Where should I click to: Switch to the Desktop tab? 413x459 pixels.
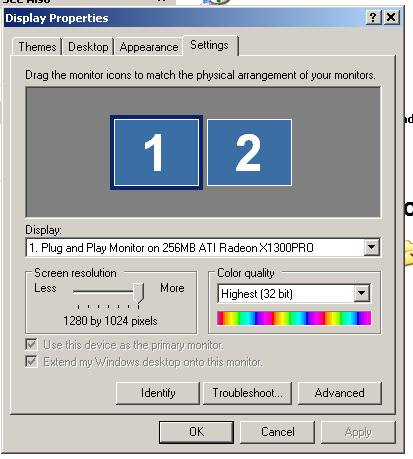point(88,47)
